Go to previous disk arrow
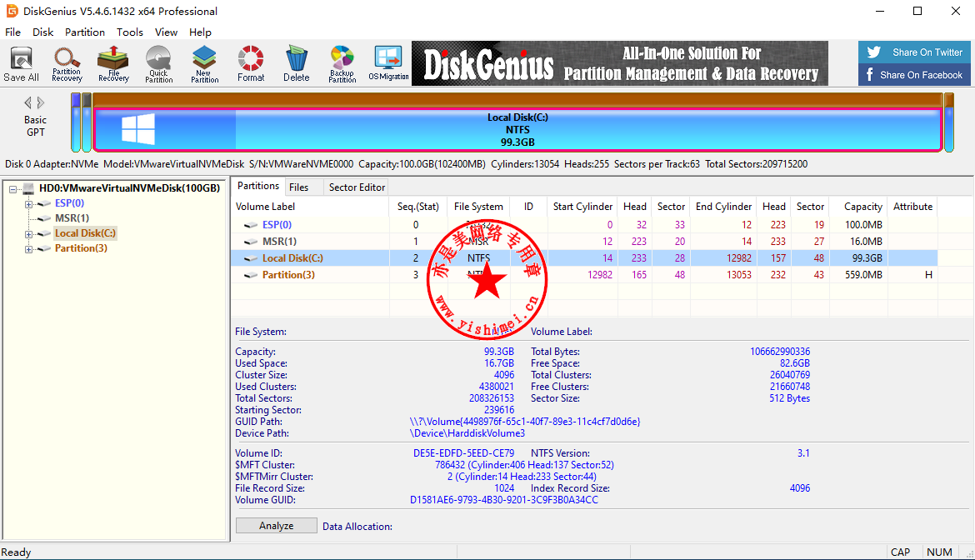This screenshot has height=560, width=975. pos(28,102)
